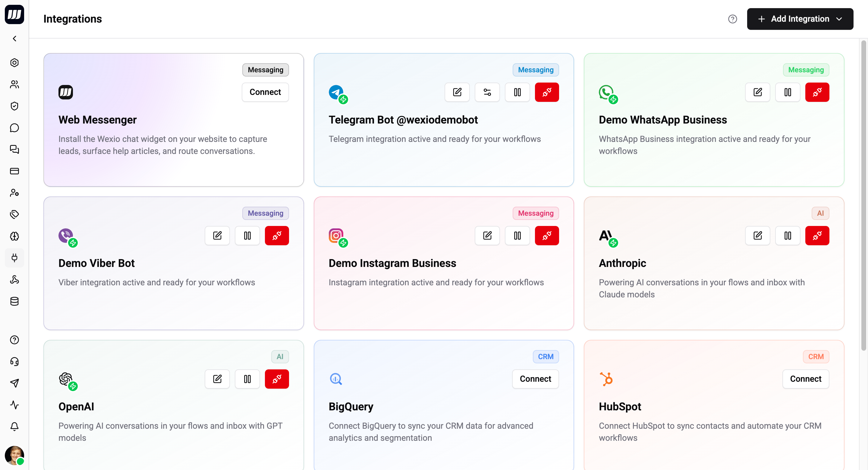Click the HubSpot logo icon
The height and width of the screenshot is (470, 868).
click(x=606, y=379)
